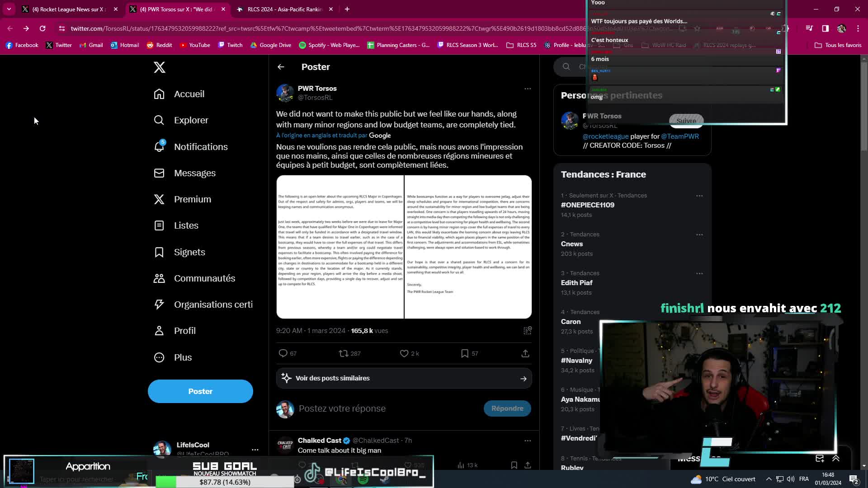Click the Profil person icon
This screenshot has height=488, width=868.
(x=159, y=331)
